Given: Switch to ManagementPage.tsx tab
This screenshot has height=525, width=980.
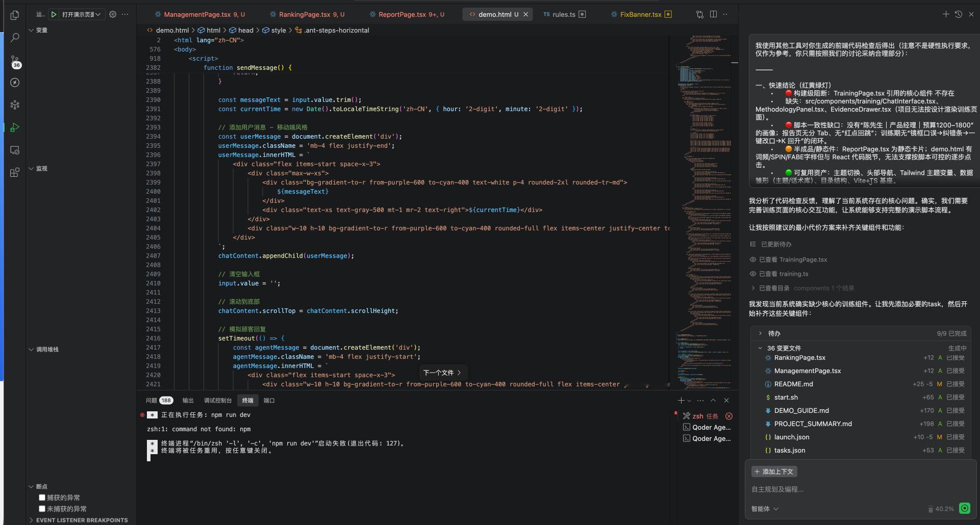Looking at the screenshot, I should pos(200,14).
